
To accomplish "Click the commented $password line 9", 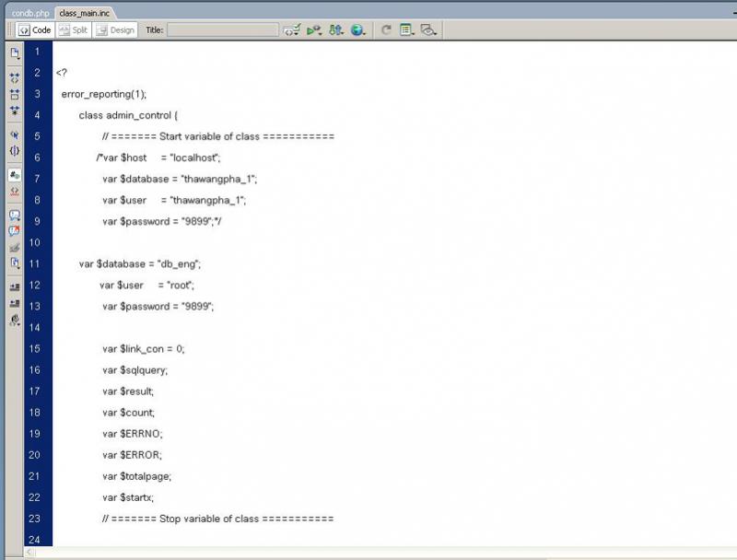I will coord(162,221).
